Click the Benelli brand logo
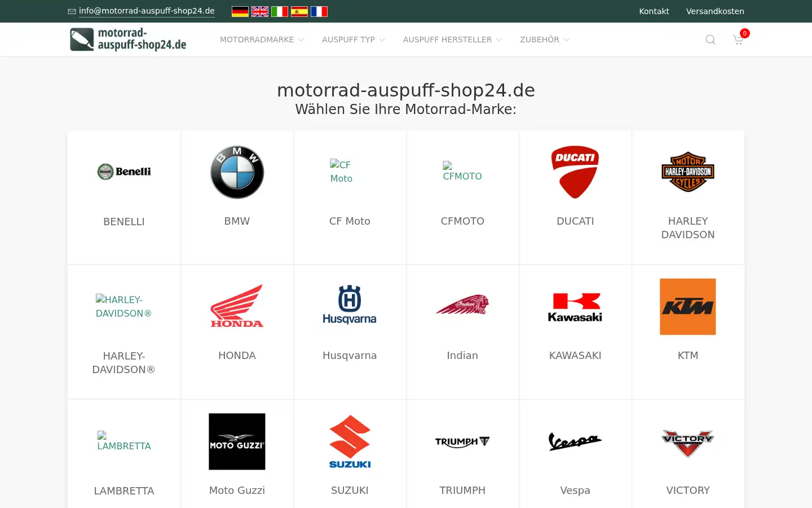812x508 pixels. click(x=124, y=172)
